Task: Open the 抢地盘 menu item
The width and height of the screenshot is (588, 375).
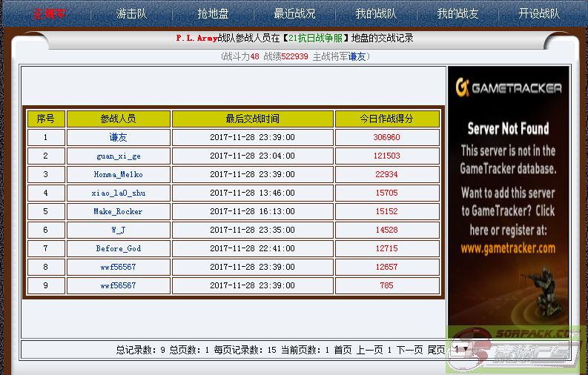Action: [x=213, y=13]
